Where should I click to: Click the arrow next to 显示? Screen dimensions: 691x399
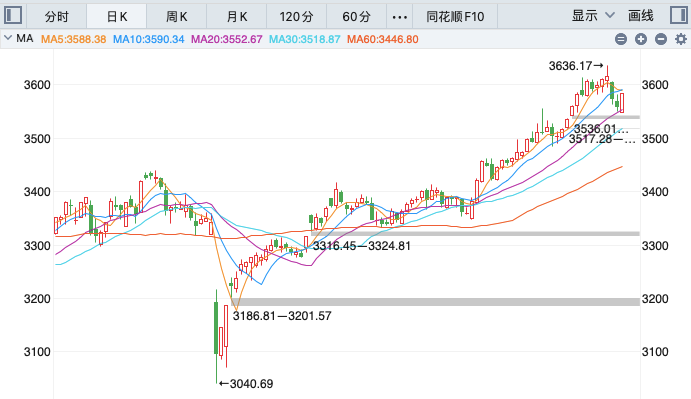pyautogui.click(x=610, y=15)
